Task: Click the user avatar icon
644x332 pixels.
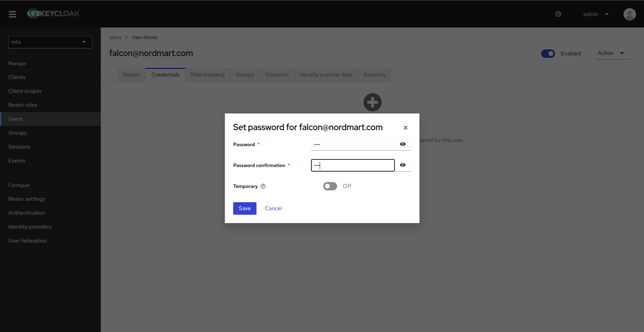Action: coord(629,14)
